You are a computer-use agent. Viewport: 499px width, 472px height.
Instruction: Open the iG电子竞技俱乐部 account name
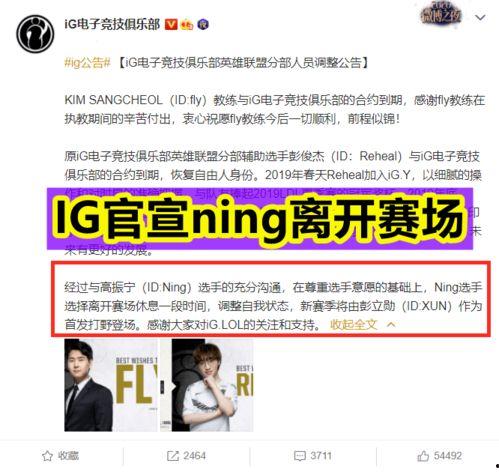[112, 24]
